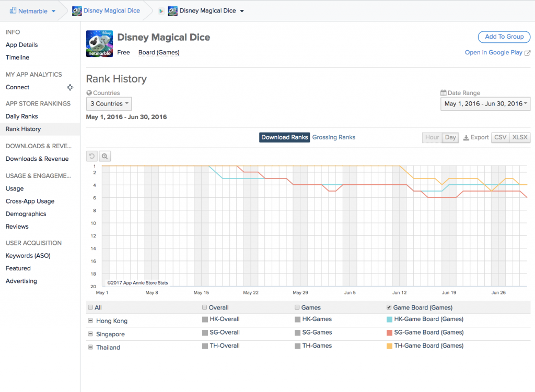Click the external link icon beside Google Play
The width and height of the screenshot is (535, 392).
pyautogui.click(x=527, y=53)
